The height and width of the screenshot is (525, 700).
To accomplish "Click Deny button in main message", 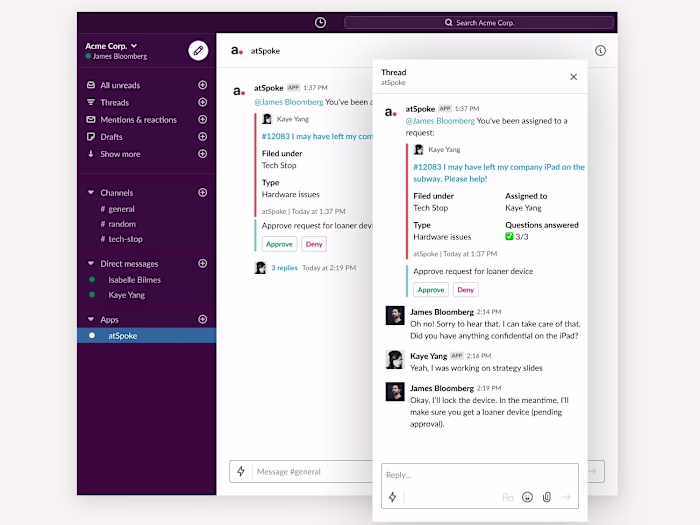I will 314,244.
